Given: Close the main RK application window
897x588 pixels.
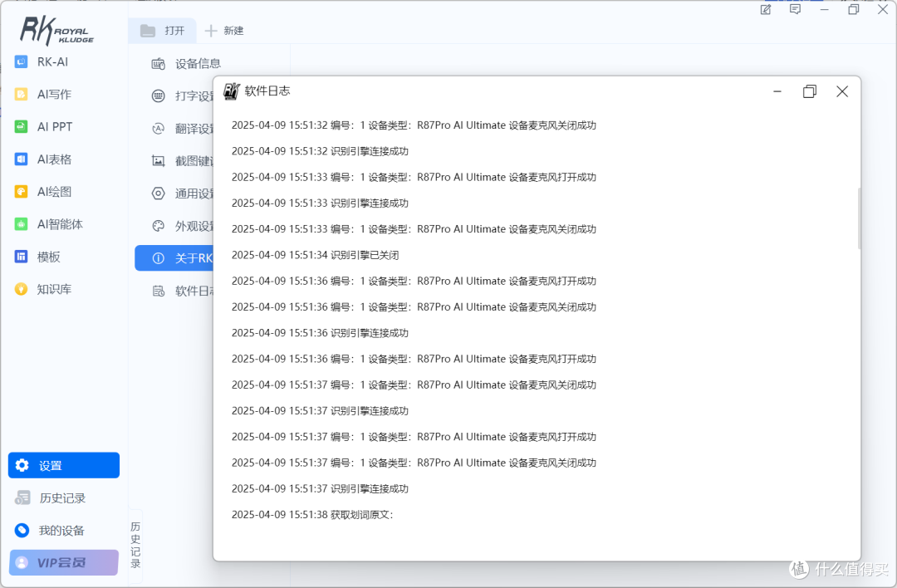Looking at the screenshot, I should (883, 9).
